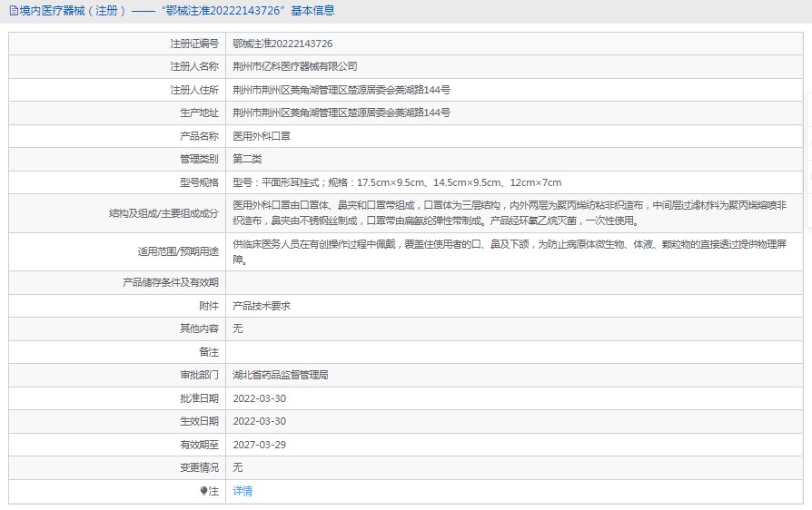The height and width of the screenshot is (510, 812).
Task: Click 产品技术要求 in the 附件 row
Action: pos(262,306)
